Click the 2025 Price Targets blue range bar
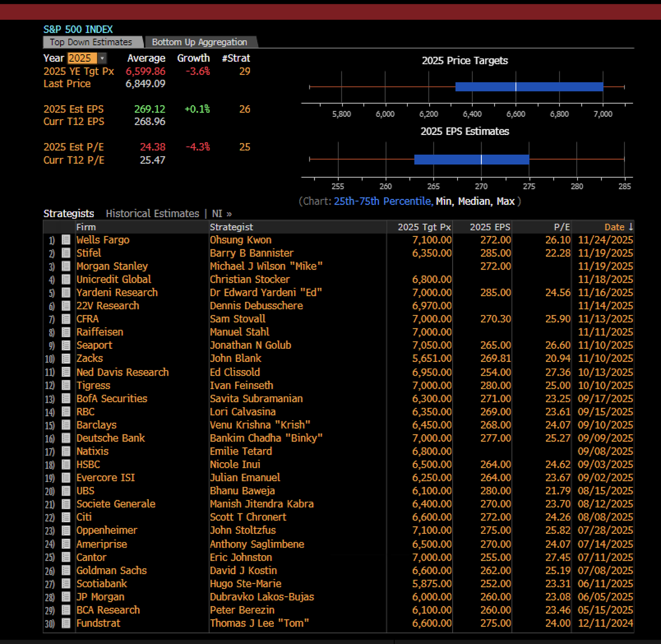Viewport: 661px width, 644px height. (x=529, y=87)
